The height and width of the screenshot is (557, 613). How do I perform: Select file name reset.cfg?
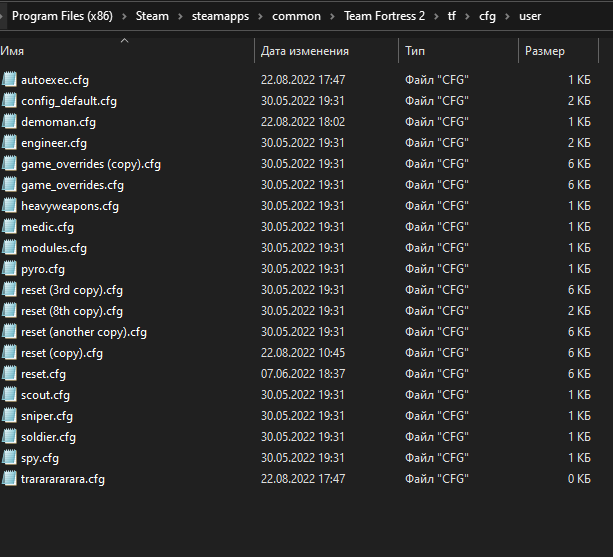click(43, 374)
